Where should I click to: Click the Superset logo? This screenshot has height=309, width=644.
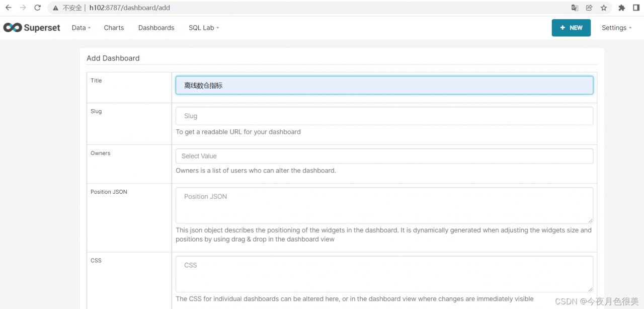click(x=32, y=28)
